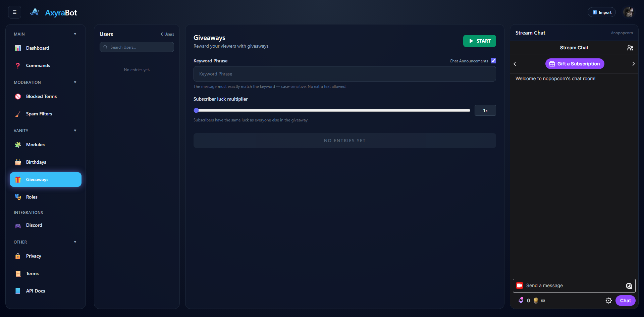Toggle the Chat Announcements checkbox
644x317 pixels.
coord(493,61)
